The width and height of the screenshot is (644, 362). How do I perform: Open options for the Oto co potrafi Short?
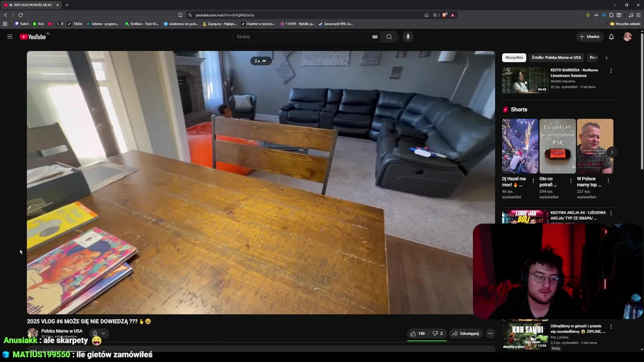pyautogui.click(x=571, y=180)
